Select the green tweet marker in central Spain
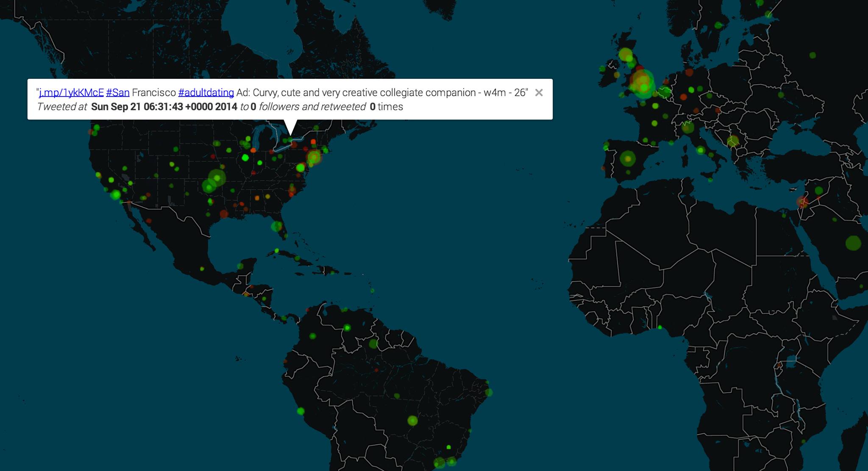 pyautogui.click(x=628, y=159)
